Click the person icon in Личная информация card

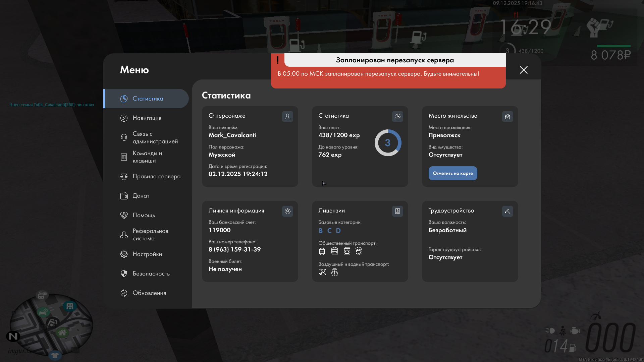(287, 211)
